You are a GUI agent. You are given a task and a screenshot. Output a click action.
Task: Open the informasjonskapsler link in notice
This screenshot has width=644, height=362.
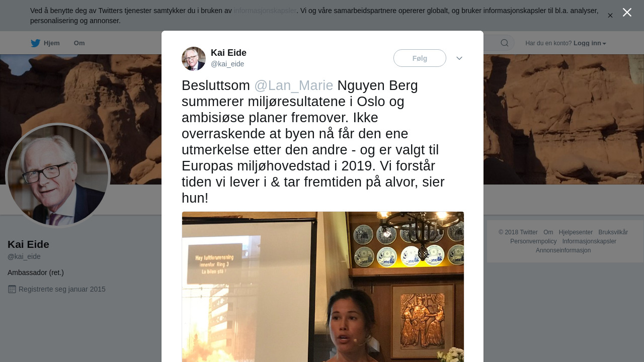point(265,11)
